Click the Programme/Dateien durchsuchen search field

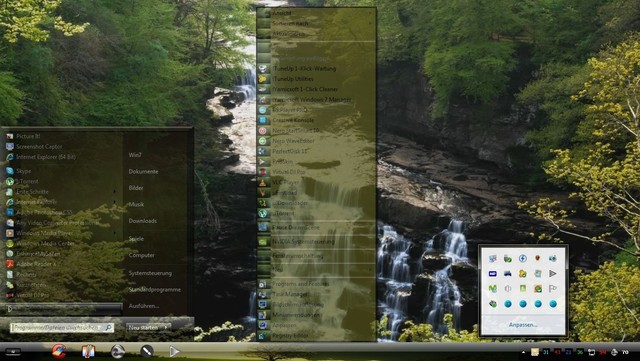62,328
